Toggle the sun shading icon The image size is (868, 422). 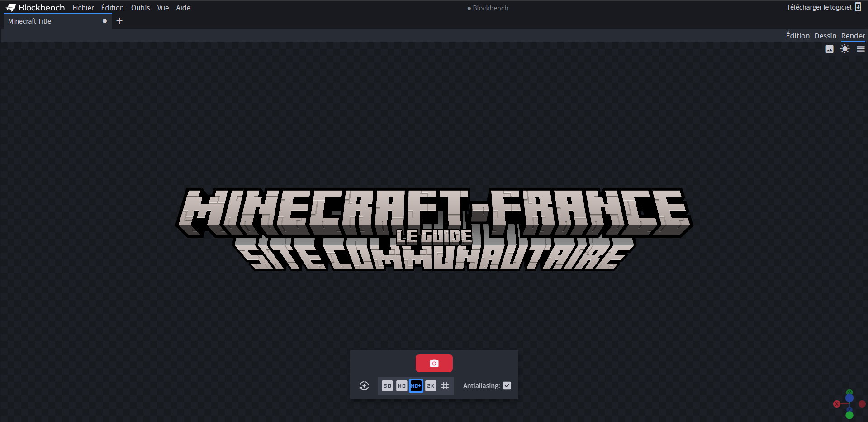point(845,49)
